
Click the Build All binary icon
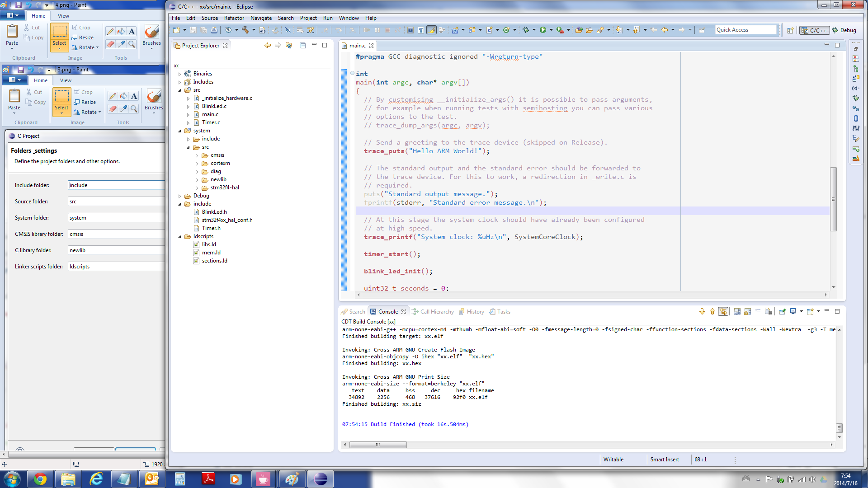262,30
